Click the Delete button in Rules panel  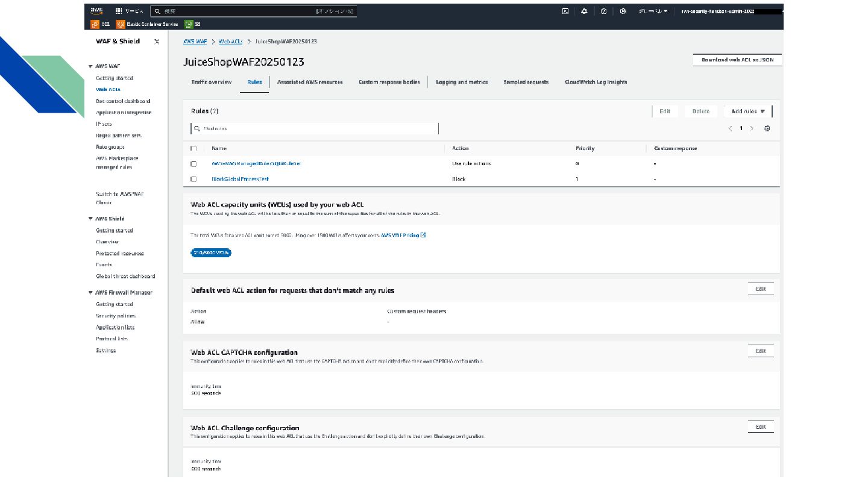tap(701, 111)
